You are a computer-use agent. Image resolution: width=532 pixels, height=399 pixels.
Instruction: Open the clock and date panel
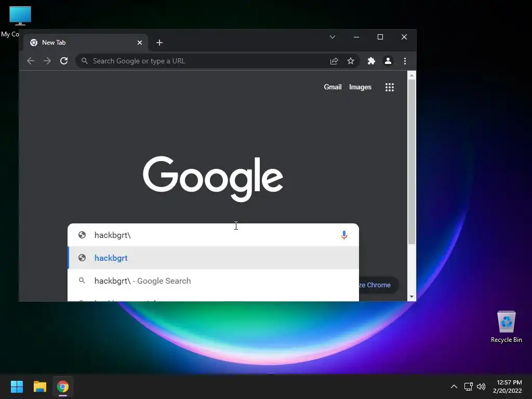pos(507,387)
